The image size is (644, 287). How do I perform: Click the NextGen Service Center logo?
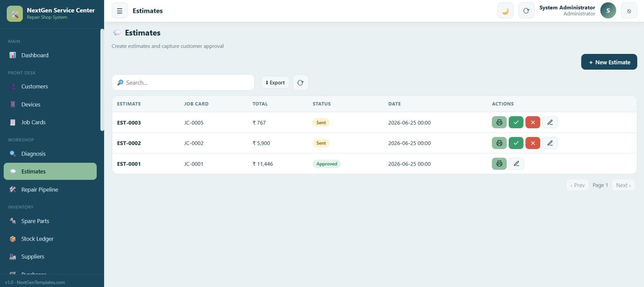15,14
